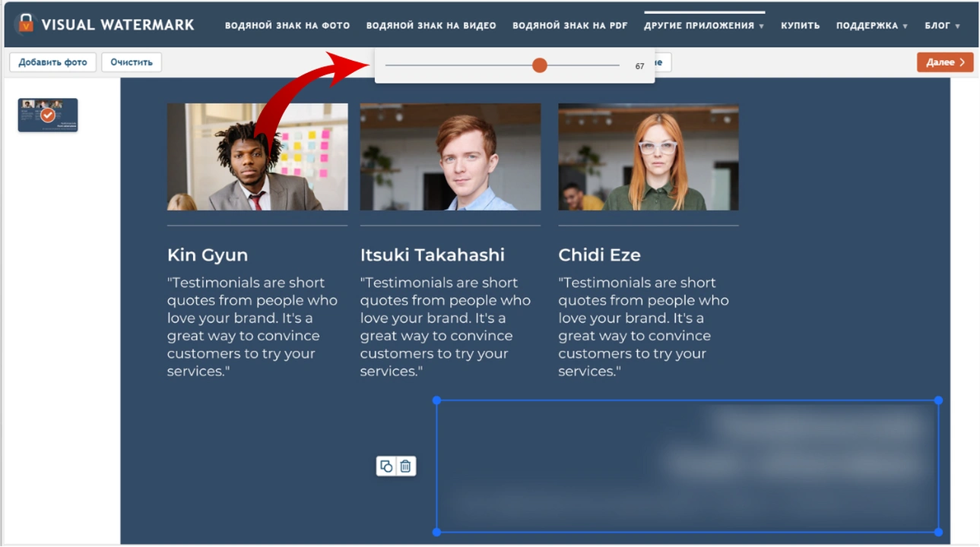Expand the Другие приложения dropdown
The width and height of the screenshot is (980, 547).
(x=704, y=25)
